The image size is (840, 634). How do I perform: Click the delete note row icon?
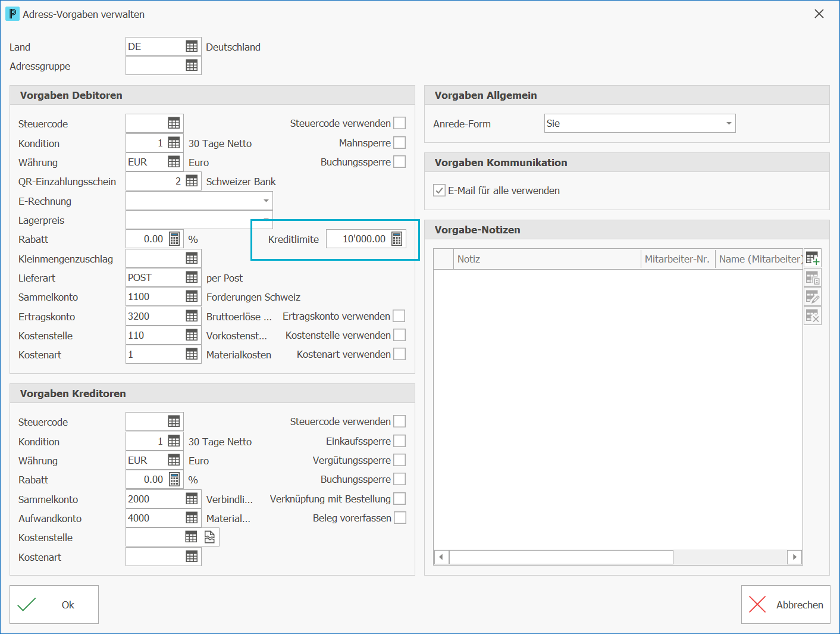[x=813, y=316]
